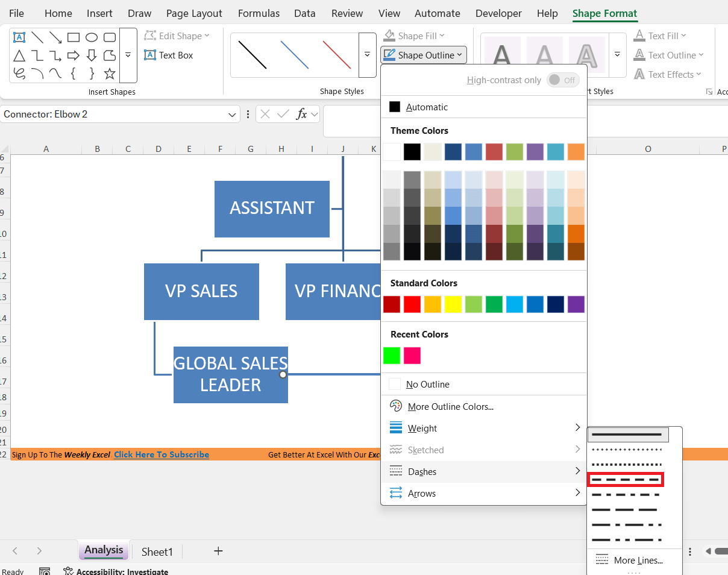
Task: Open Text Effects dropdown
Action: 667,74
